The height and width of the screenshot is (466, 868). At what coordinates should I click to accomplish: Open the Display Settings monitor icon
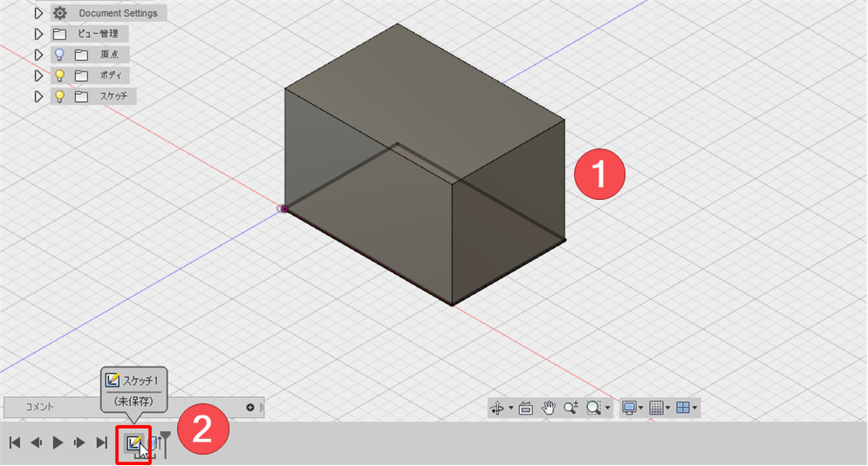(x=629, y=408)
